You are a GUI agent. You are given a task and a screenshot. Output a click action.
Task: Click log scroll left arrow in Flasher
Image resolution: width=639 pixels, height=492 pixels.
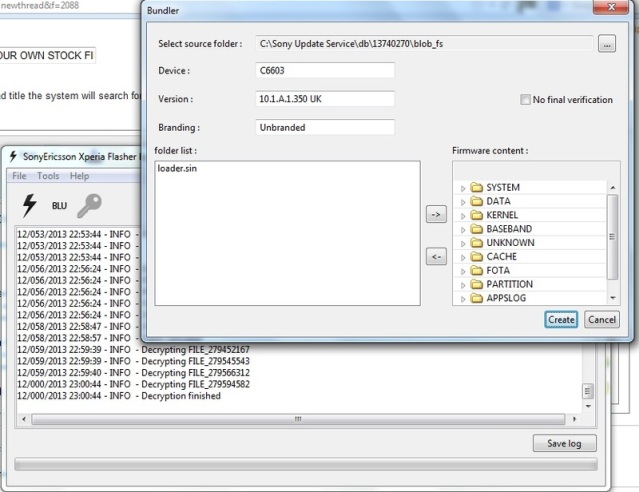[x=24, y=419]
